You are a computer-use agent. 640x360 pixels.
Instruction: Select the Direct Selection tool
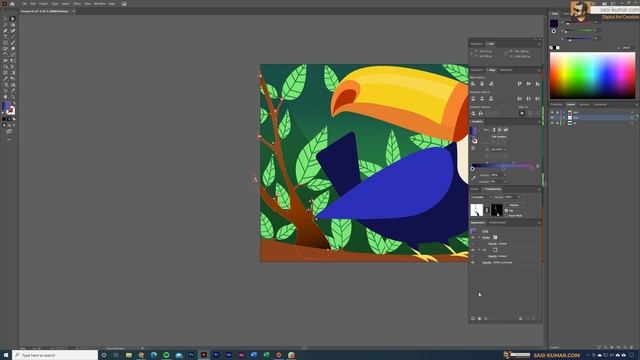click(13, 19)
